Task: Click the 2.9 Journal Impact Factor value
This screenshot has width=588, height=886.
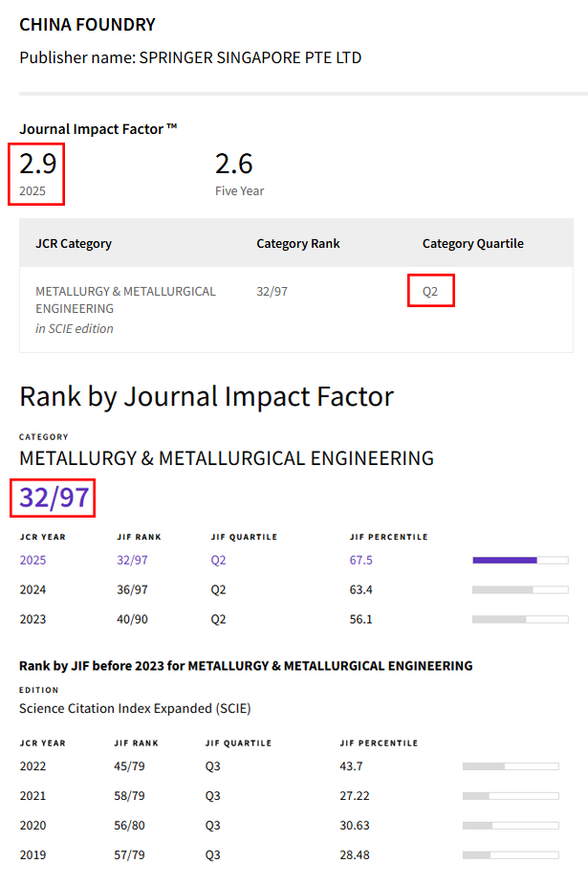Action: [x=38, y=164]
